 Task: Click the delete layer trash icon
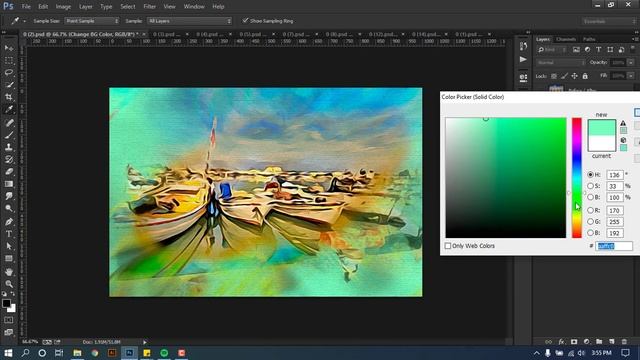[x=624, y=342]
